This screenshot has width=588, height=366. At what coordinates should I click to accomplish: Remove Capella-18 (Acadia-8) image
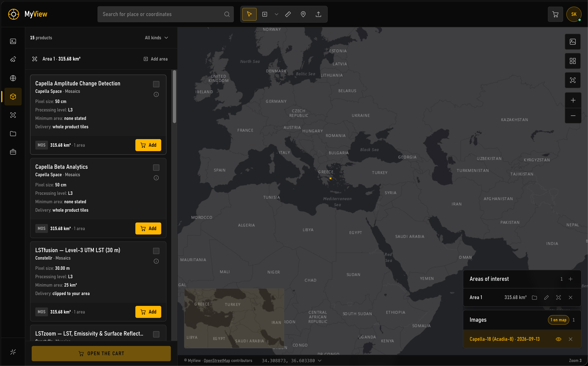(x=571, y=339)
